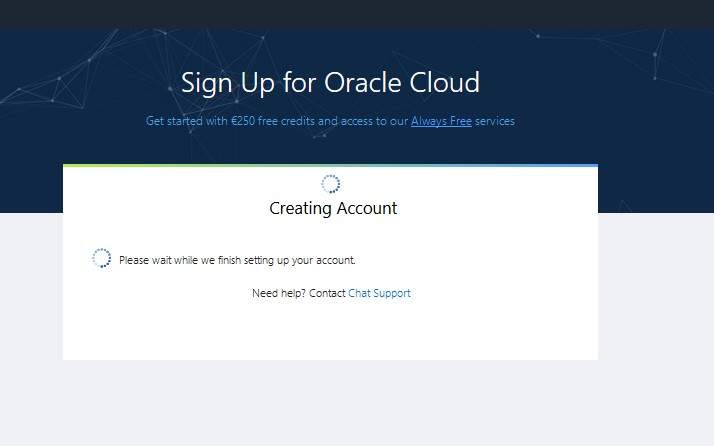Click the Creating Account heading
Screen dimensions: 714x446
[333, 209]
